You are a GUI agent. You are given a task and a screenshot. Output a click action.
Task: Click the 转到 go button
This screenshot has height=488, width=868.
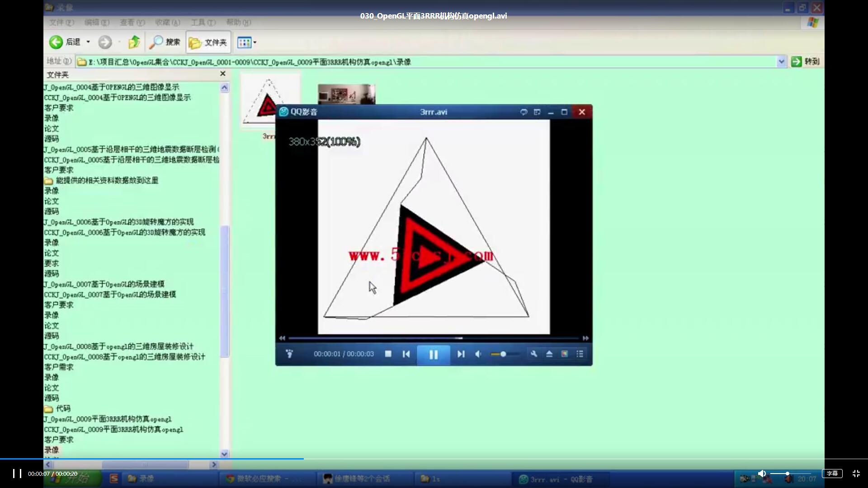tap(805, 61)
